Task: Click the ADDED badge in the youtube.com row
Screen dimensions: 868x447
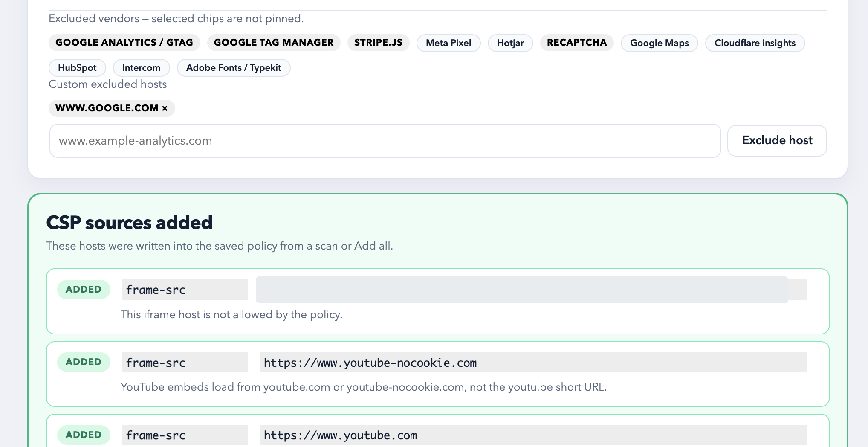Action: pyautogui.click(x=84, y=435)
